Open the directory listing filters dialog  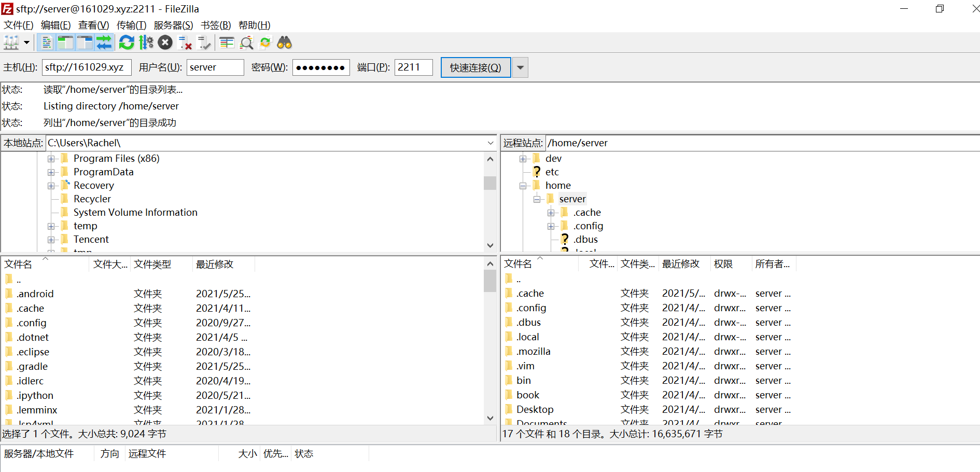(x=227, y=43)
